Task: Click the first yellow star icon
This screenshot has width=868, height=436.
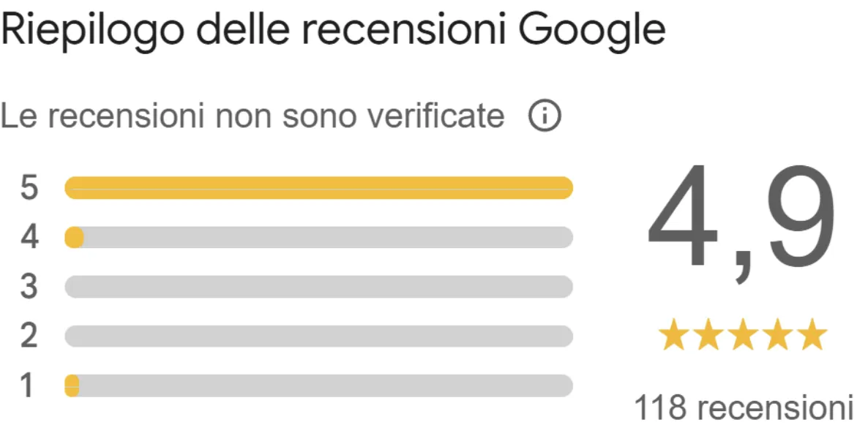Action: (674, 334)
